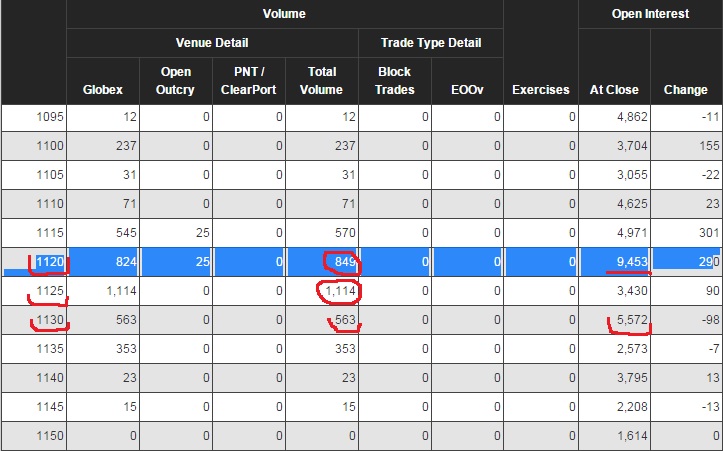Image resolution: width=723 pixels, height=451 pixels.
Task: Click strike 1110 row label
Action: point(50,204)
